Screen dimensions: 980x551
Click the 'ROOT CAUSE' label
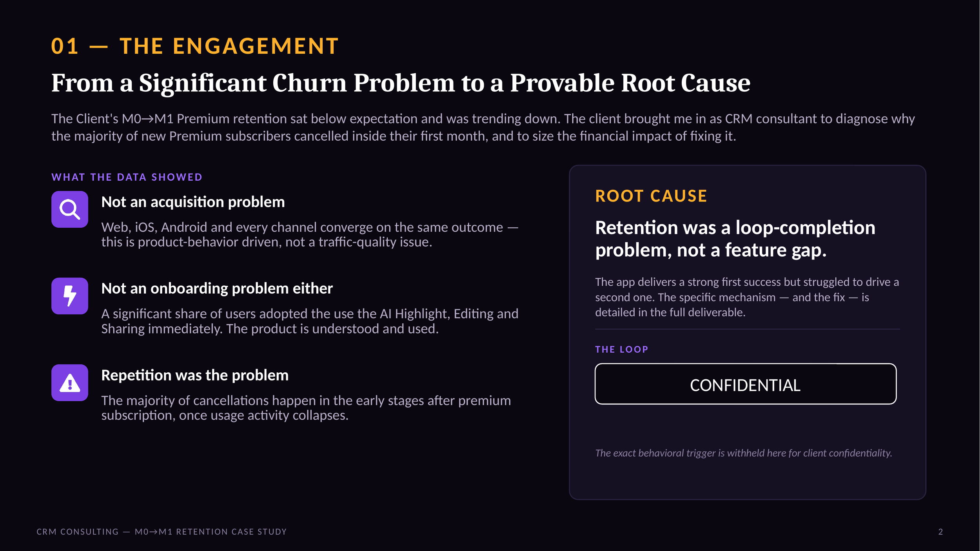click(x=651, y=196)
